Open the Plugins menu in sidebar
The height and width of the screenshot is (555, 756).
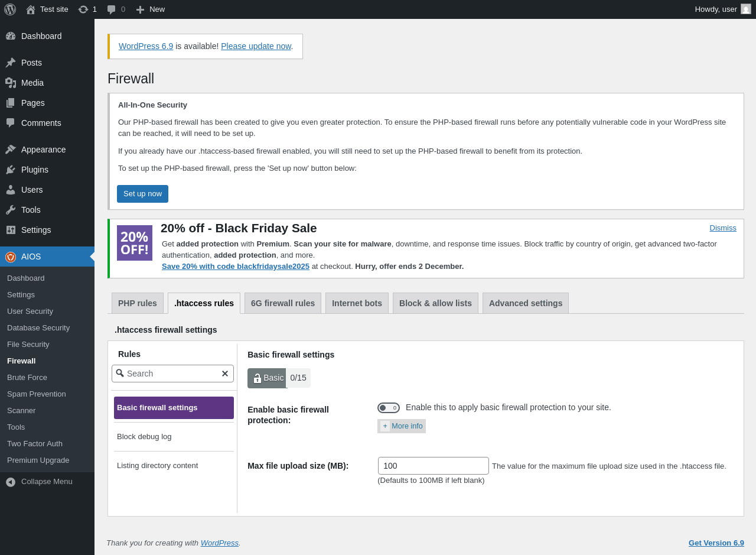pyautogui.click(x=35, y=170)
